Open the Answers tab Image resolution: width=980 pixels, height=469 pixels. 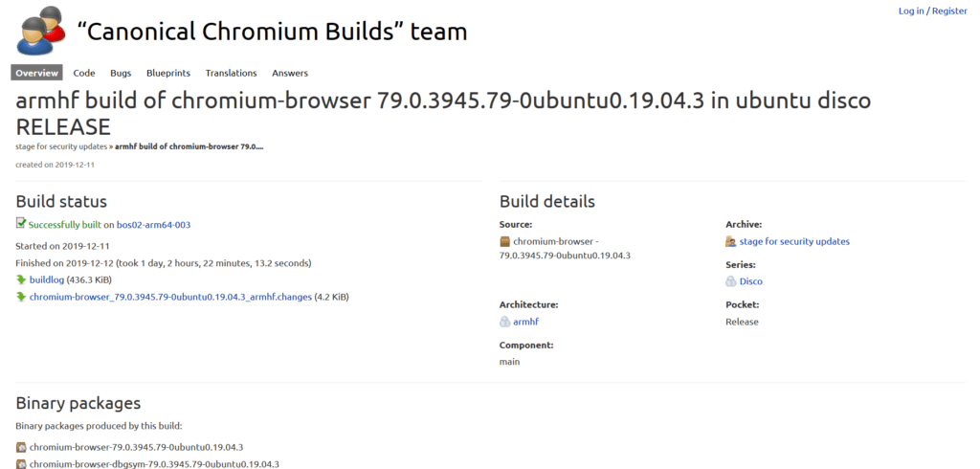click(290, 73)
